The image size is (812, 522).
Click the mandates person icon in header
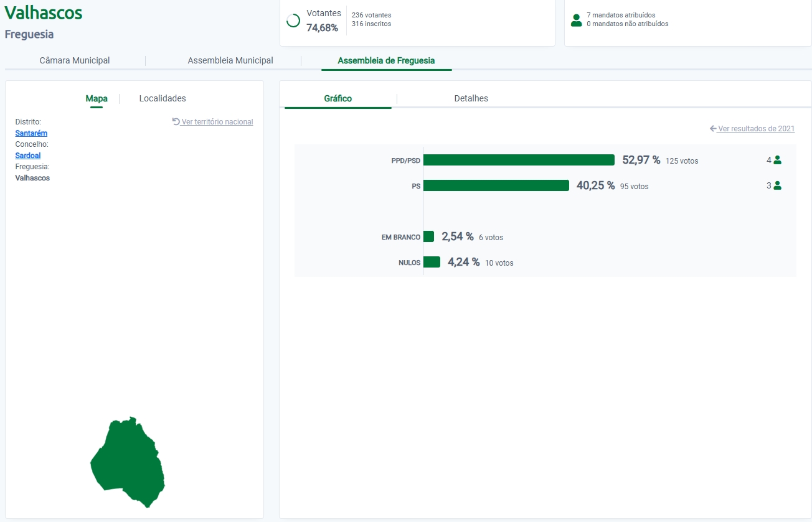pyautogui.click(x=576, y=20)
